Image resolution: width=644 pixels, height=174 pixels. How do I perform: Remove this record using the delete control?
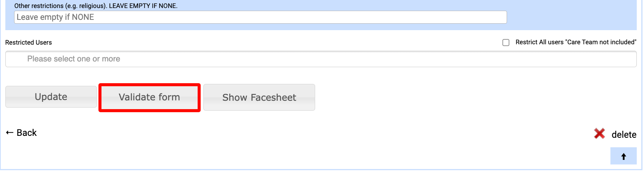click(615, 134)
